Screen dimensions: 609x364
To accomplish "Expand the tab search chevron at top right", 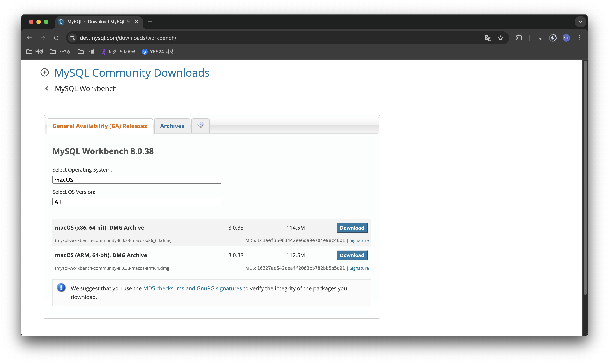I will coord(580,22).
